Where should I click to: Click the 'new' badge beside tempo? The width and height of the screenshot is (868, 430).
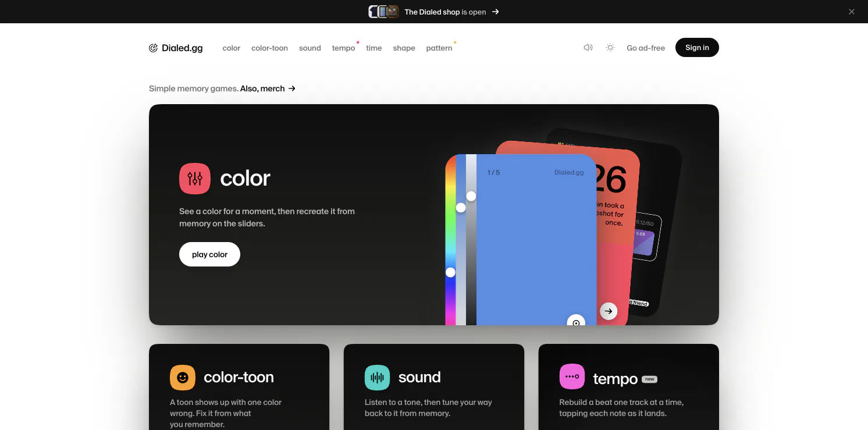[x=650, y=379]
